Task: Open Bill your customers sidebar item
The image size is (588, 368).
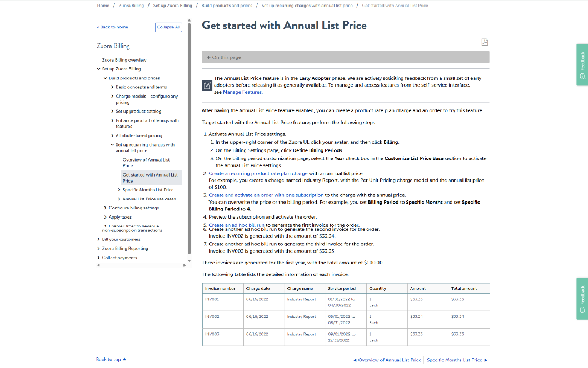Action: coord(121,239)
